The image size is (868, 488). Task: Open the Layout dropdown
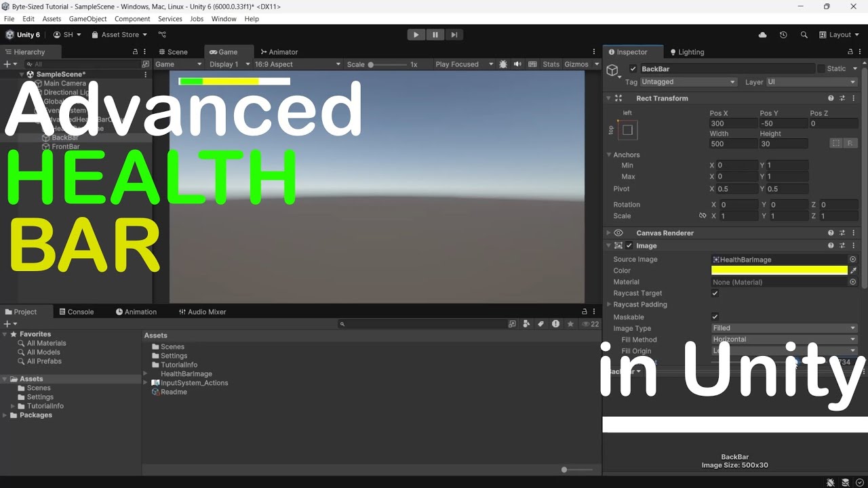[840, 35]
